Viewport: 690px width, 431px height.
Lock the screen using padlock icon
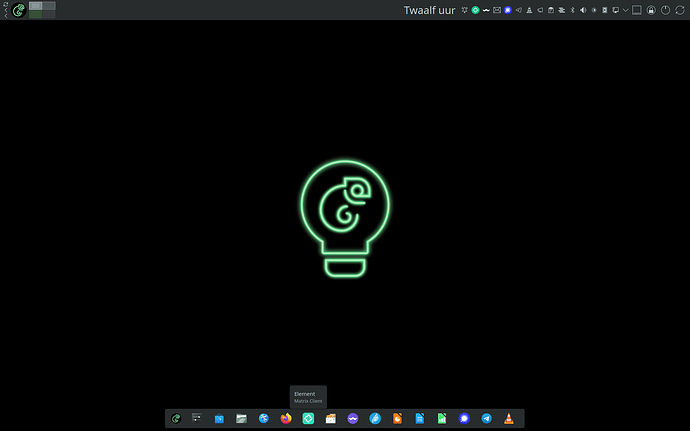point(651,10)
